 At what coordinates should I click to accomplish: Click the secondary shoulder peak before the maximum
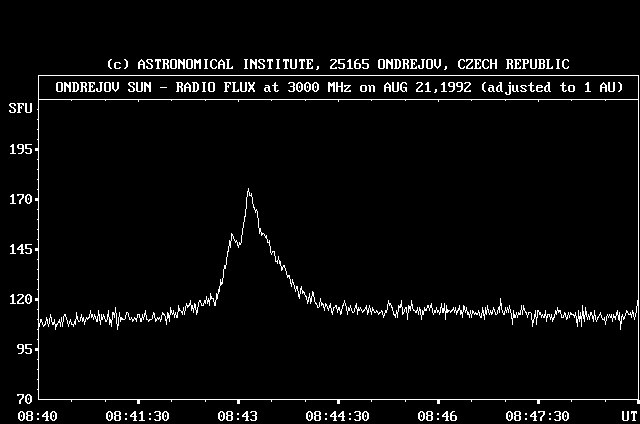coord(232,236)
